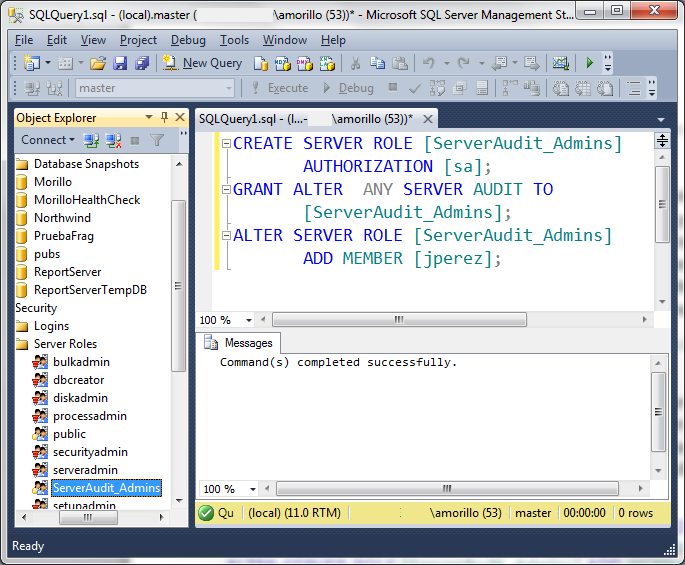
Task: Click the Analysis Services MDX Query icon
Action: [x=283, y=63]
